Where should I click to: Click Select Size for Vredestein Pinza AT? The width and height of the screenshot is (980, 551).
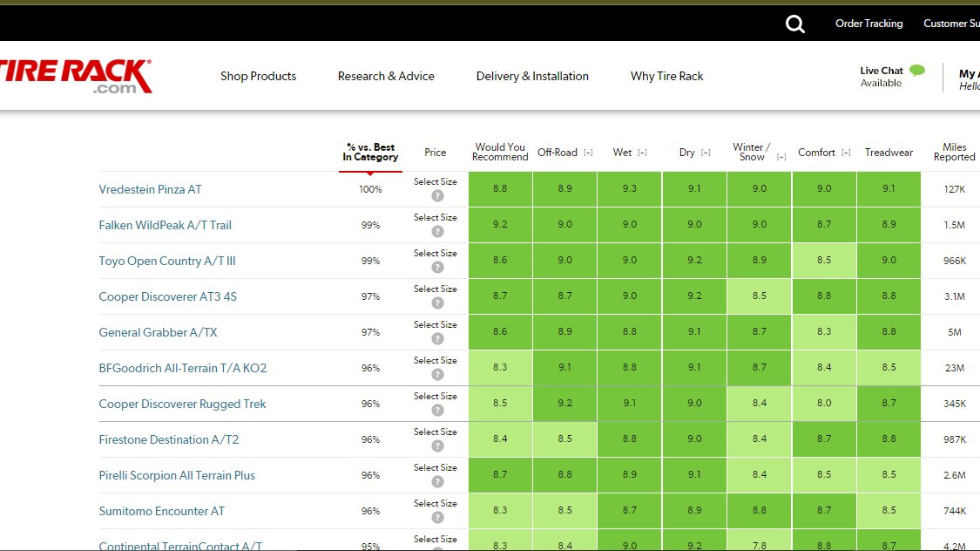click(x=435, y=182)
